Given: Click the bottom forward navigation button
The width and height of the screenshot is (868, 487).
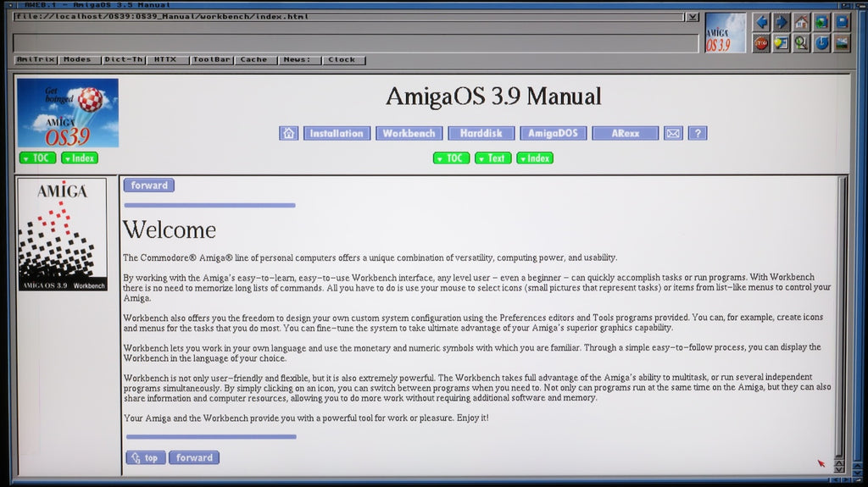Looking at the screenshot, I should [x=194, y=458].
